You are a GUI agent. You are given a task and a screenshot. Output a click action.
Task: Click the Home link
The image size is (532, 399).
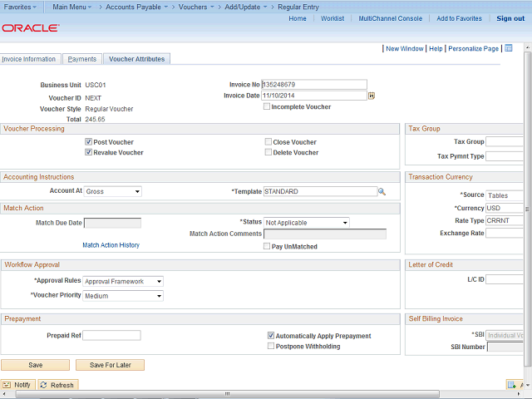[298, 18]
